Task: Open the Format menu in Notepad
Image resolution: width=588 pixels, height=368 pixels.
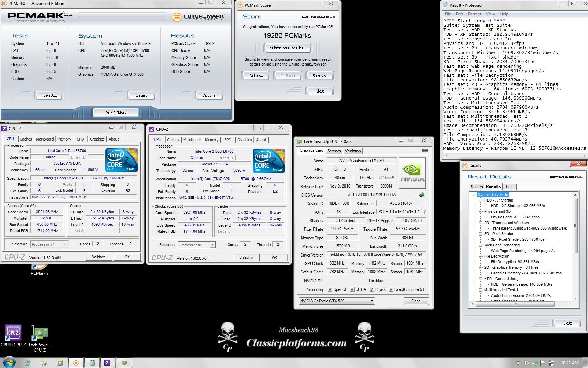Action: point(474,14)
